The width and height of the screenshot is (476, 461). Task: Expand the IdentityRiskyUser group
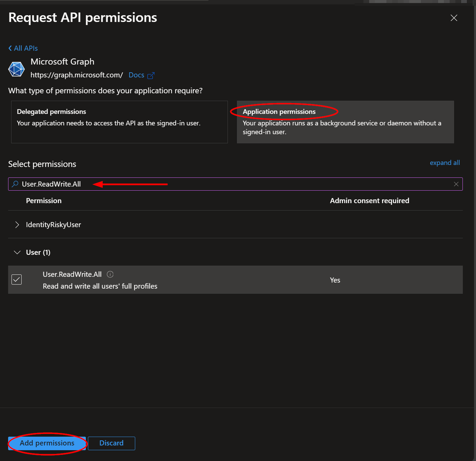click(17, 225)
